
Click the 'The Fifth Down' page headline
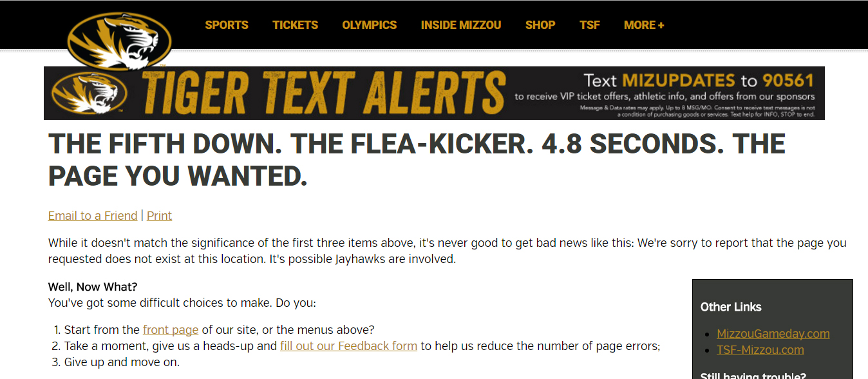pyautogui.click(x=416, y=160)
